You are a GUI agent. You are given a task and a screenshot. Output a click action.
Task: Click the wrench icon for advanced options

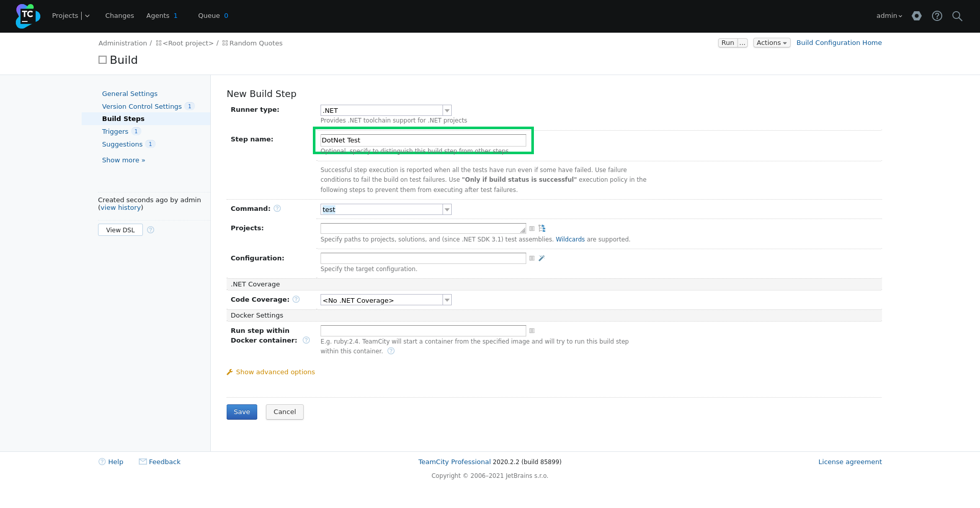point(230,372)
